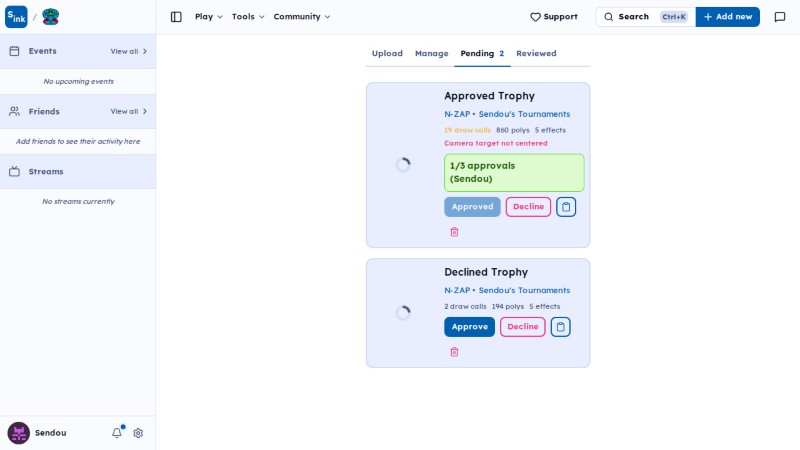Click the '194 polys' text
The height and width of the screenshot is (450, 800).
pos(508,307)
